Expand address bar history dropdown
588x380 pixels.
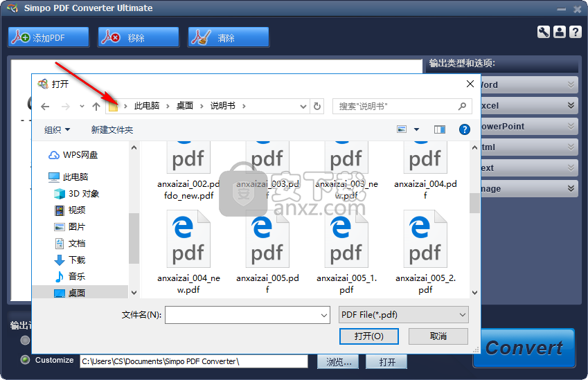point(303,107)
